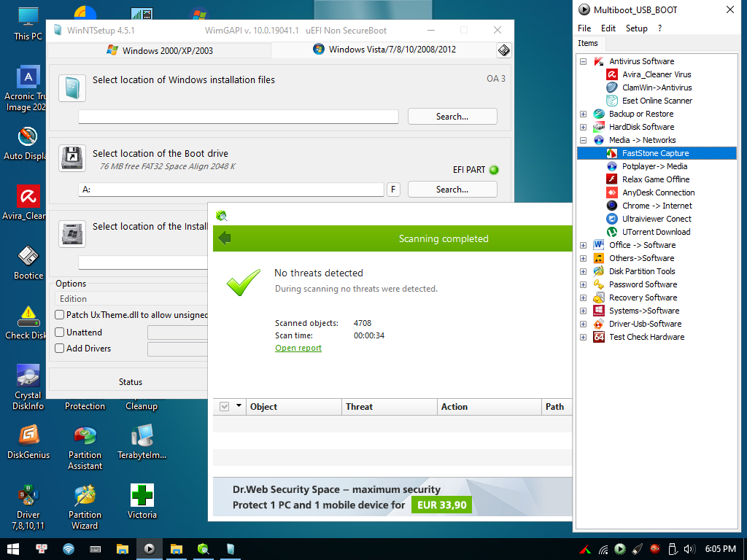This screenshot has width=747, height=560.
Task: Expand HardDisk Software node
Action: (x=583, y=127)
